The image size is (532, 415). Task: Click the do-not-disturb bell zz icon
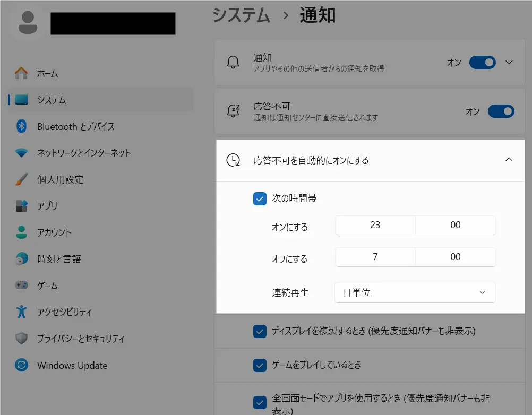[x=233, y=111]
